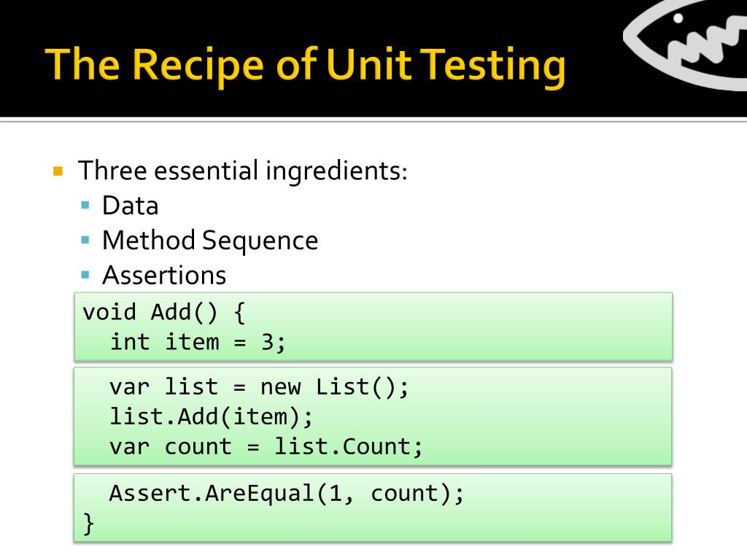Screen dimensions: 747x560
Task: Click the Assert.AreEqual(1, count) line
Action: [286, 494]
